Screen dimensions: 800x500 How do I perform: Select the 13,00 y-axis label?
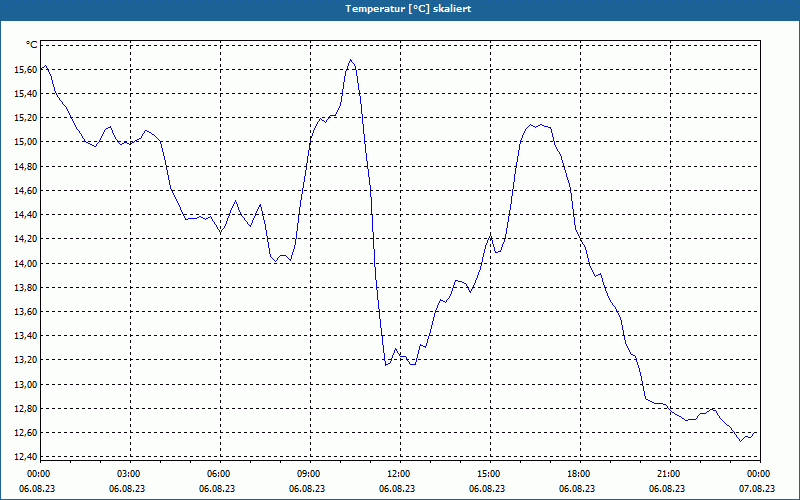[x=26, y=384]
